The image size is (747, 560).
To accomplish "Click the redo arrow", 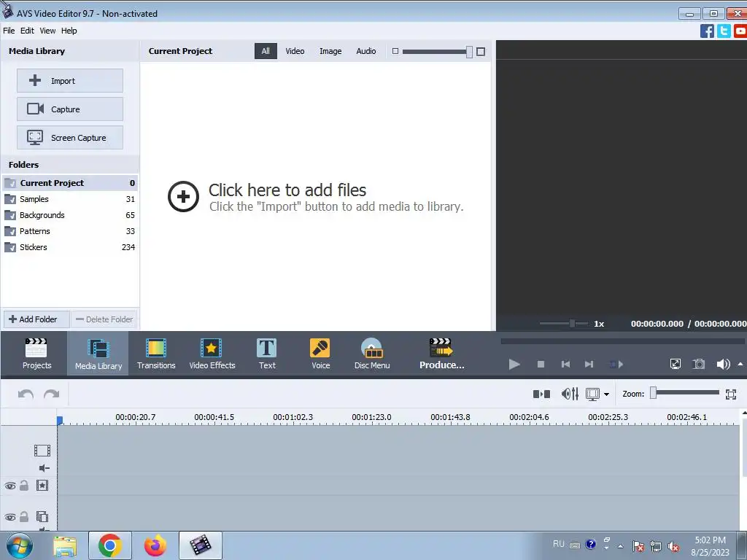I will pos(52,394).
